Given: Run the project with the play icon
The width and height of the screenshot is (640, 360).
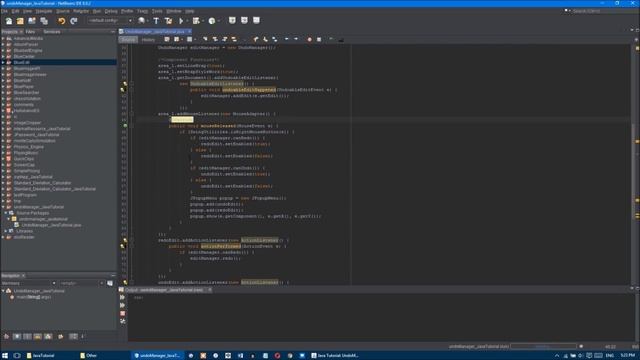Looking at the screenshot, I should [181, 21].
